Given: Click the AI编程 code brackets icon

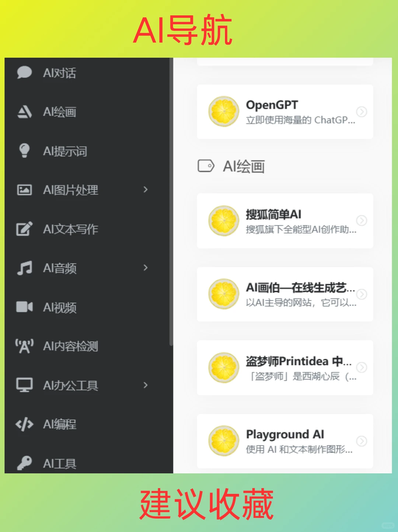Looking at the screenshot, I should click(24, 425).
